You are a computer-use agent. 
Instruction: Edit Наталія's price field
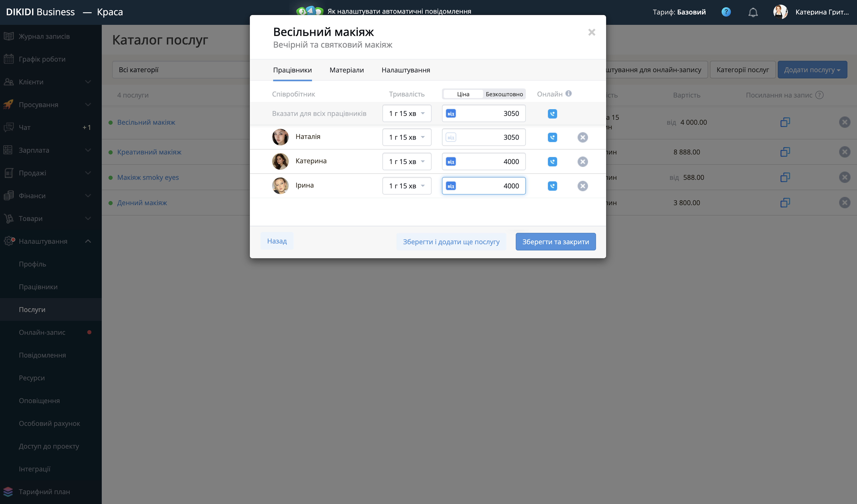(484, 137)
